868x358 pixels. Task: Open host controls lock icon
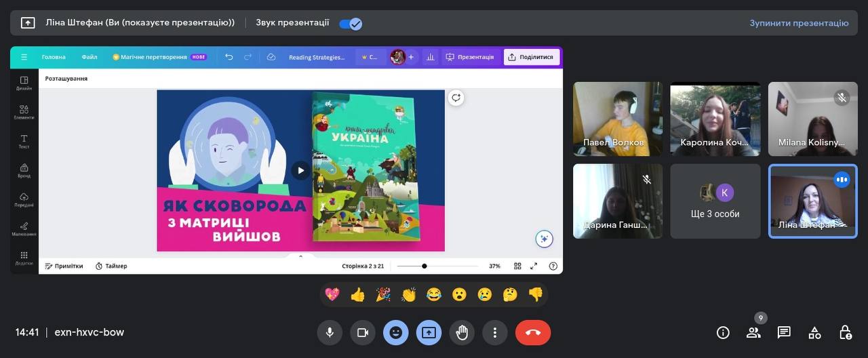(x=845, y=332)
